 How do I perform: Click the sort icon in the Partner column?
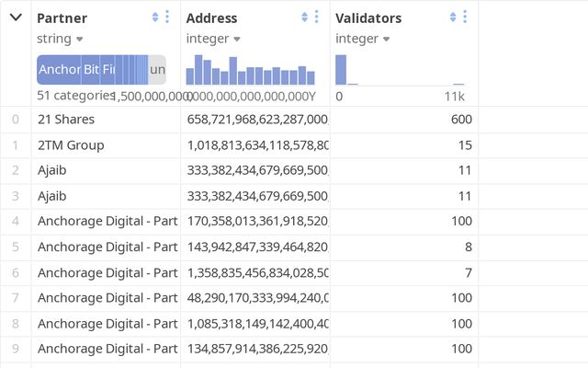point(154,17)
